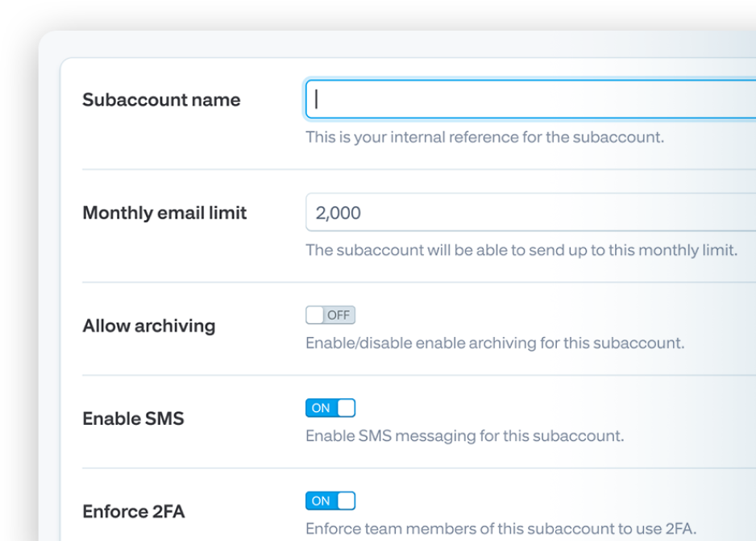
Task: Click the ON text on Enforce 2FA switch
Action: tap(321, 501)
